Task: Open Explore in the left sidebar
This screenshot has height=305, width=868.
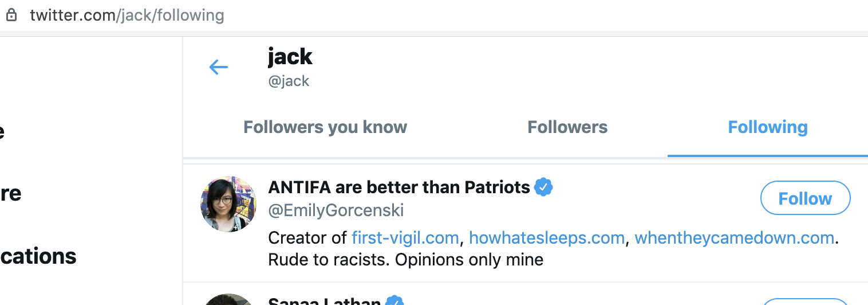Action: point(10,193)
